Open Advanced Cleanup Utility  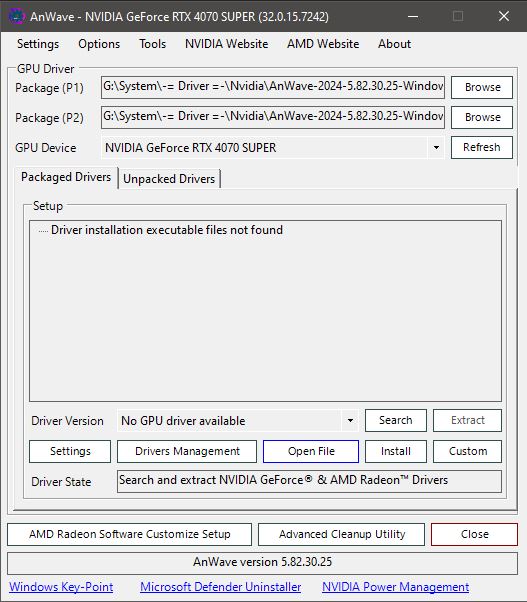(342, 534)
